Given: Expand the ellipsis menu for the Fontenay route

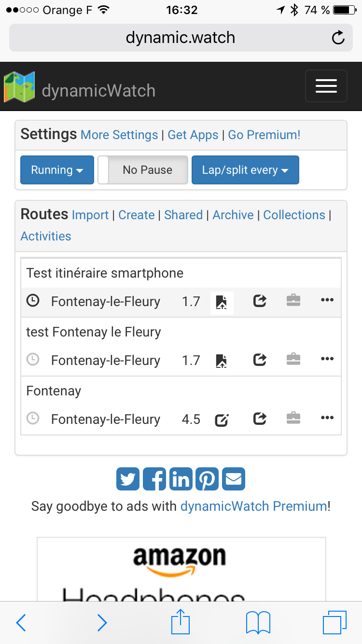Looking at the screenshot, I should click(327, 418).
